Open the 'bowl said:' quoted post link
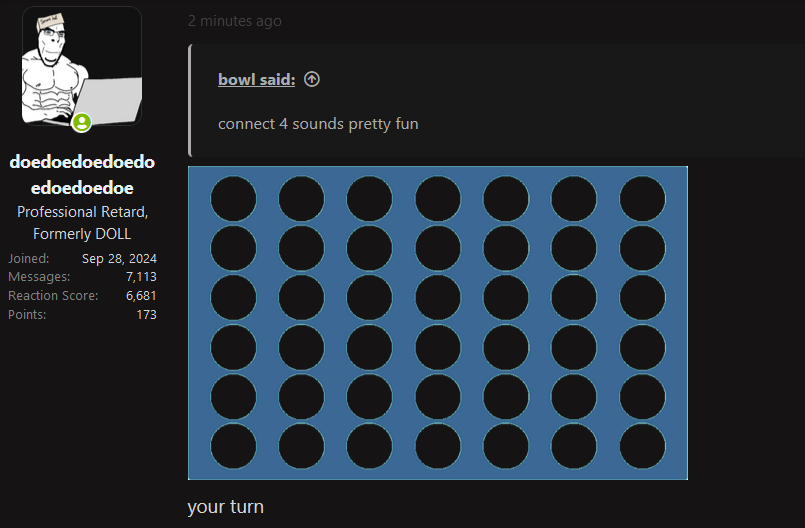The width and height of the screenshot is (805, 528). [x=256, y=80]
